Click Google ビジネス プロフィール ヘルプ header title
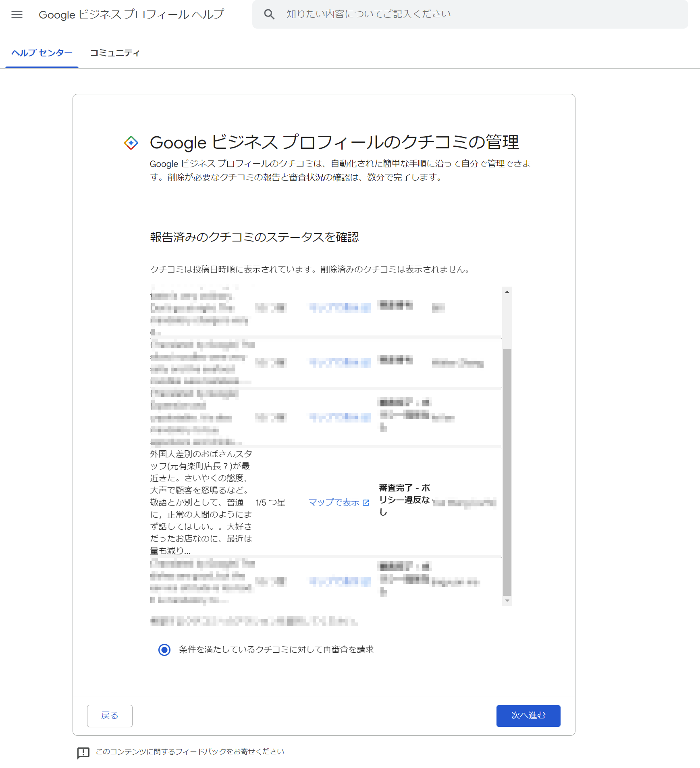Screen dimensions: 700x768 pos(131,15)
